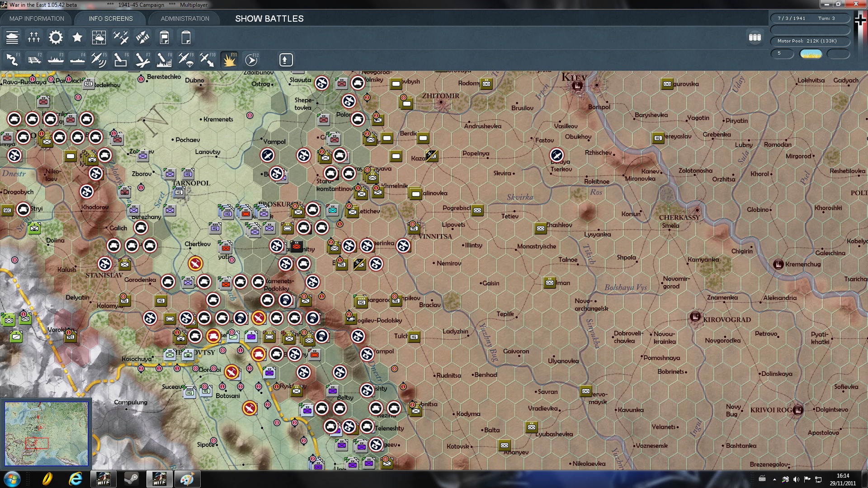Click the date and turn display

[x=810, y=19]
